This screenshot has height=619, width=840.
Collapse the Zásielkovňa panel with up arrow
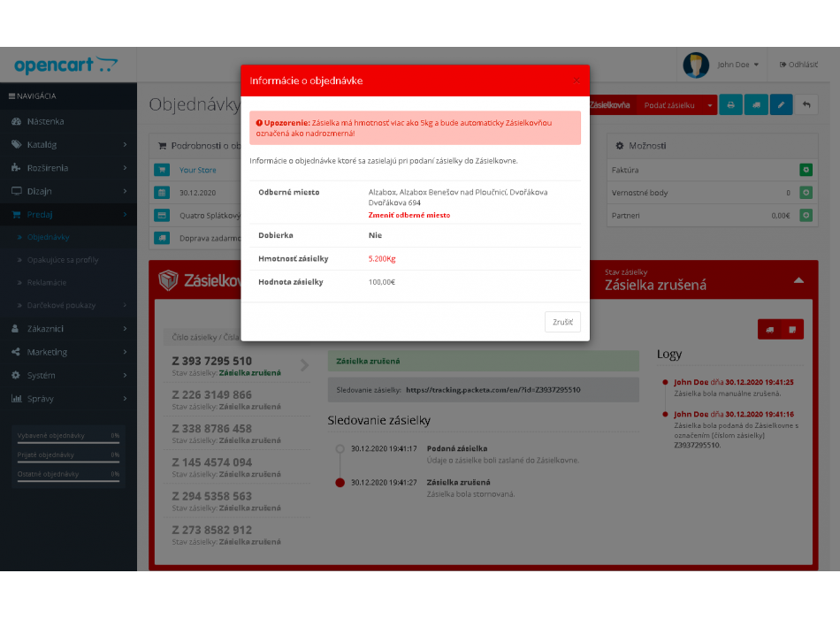point(798,280)
